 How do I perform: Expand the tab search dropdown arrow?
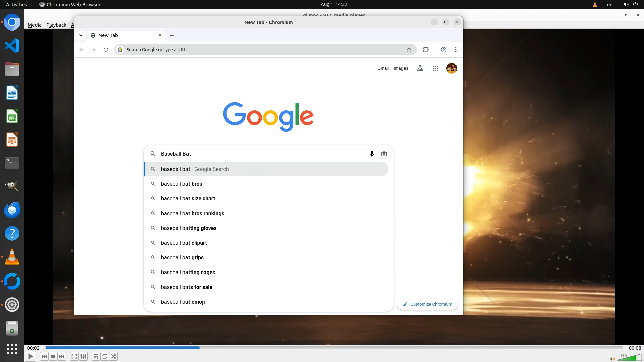81,35
